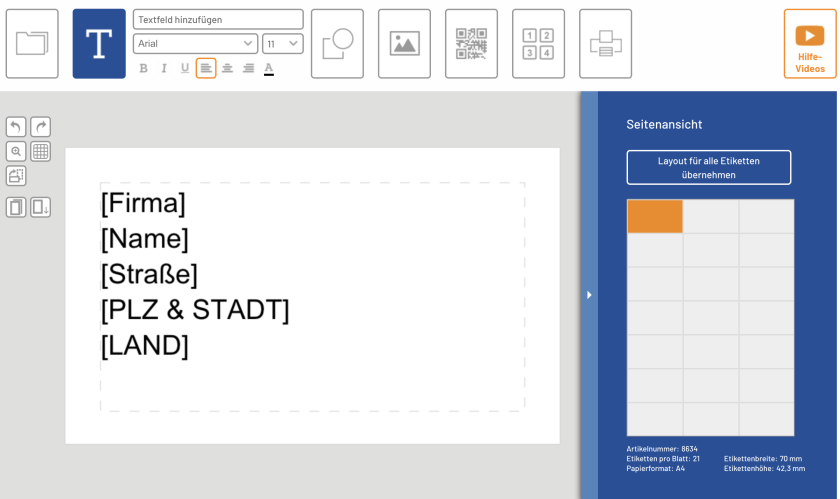This screenshot has width=840, height=499.
Task: Toggle bold text formatting
Action: point(143,68)
